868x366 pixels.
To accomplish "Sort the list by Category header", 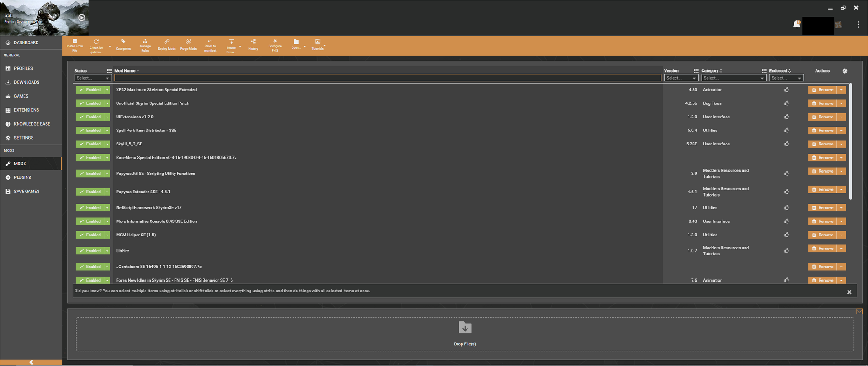I will tap(712, 71).
